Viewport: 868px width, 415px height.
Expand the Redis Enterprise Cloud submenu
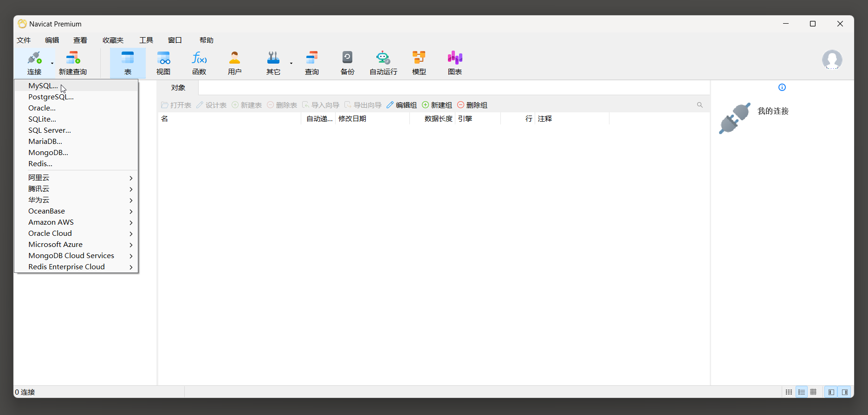coord(76,266)
